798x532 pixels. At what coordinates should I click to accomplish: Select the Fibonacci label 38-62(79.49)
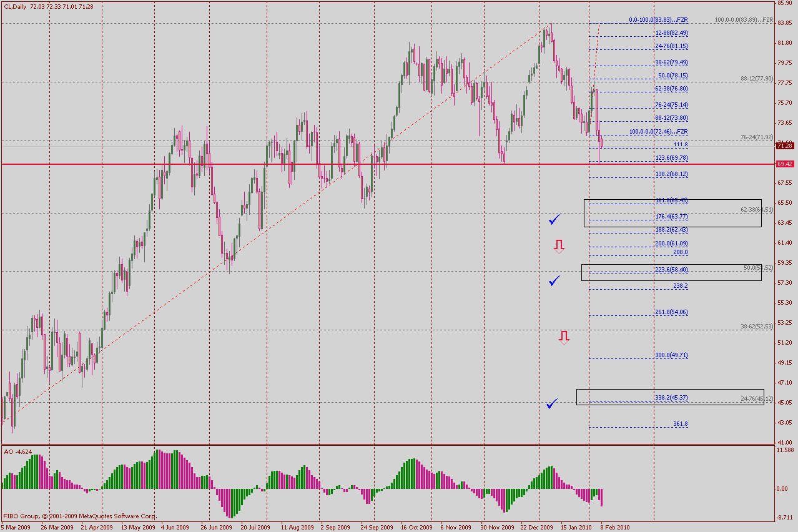(671, 62)
